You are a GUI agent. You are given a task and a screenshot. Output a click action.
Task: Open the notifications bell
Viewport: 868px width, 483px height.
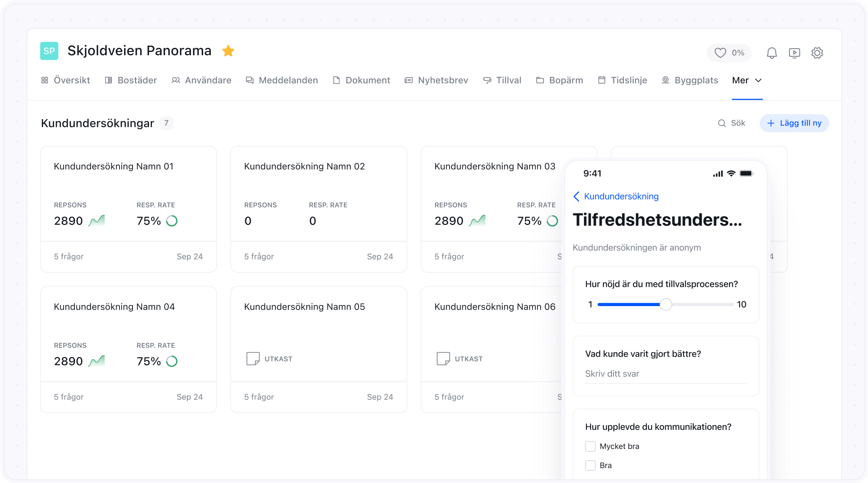click(771, 53)
